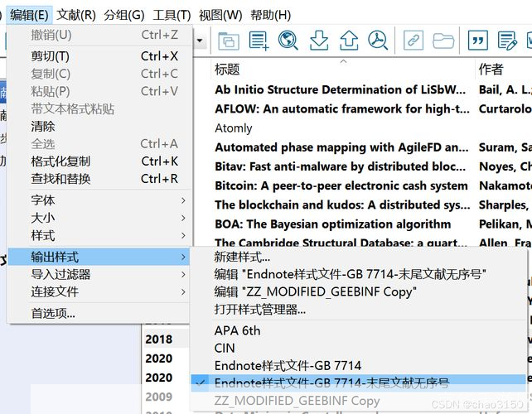Image resolution: width=532 pixels, height=414 pixels.
Task: Click the open file folder icon
Action: tap(443, 41)
